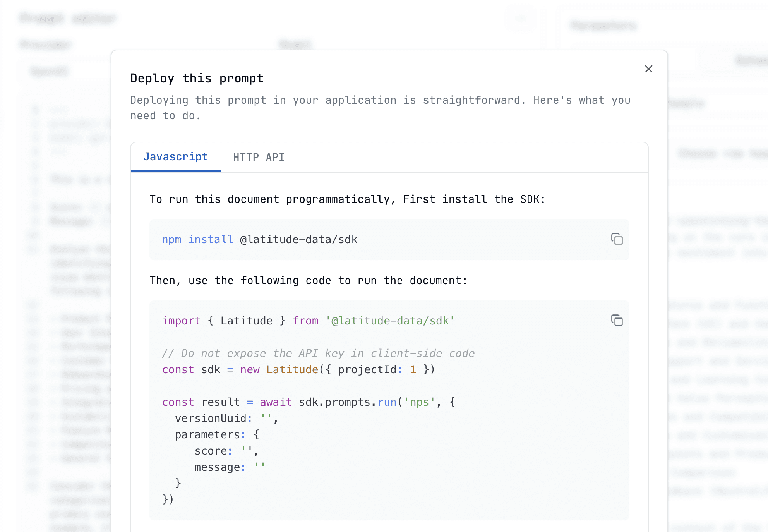
Task: Copy the JavaScript SDK code snippet
Action: pyautogui.click(x=617, y=320)
